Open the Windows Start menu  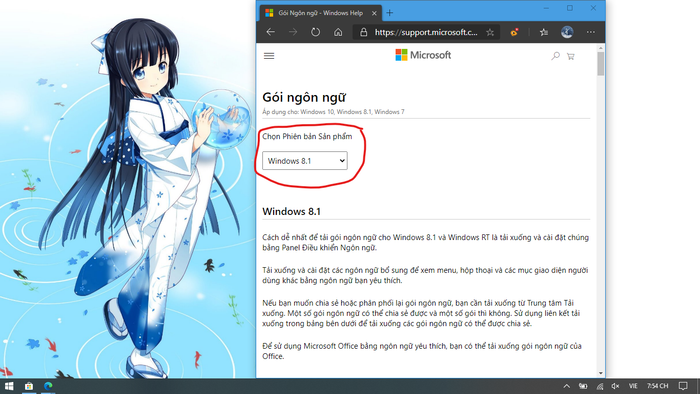coord(8,386)
